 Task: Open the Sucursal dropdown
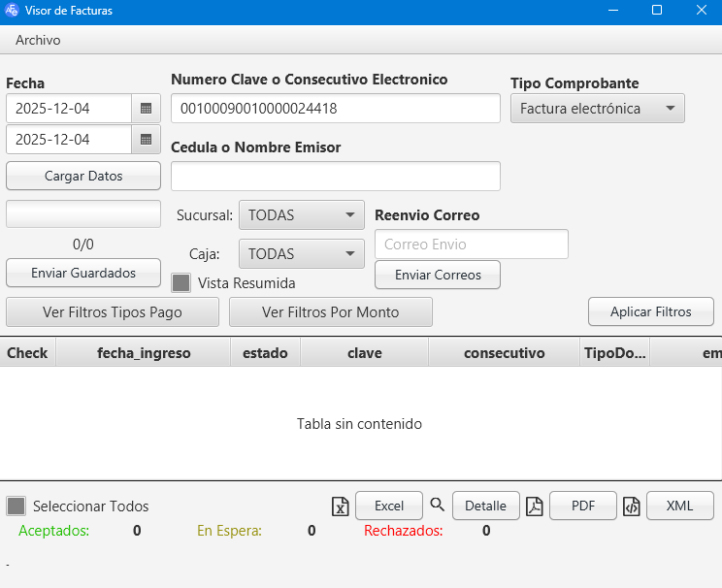301,215
